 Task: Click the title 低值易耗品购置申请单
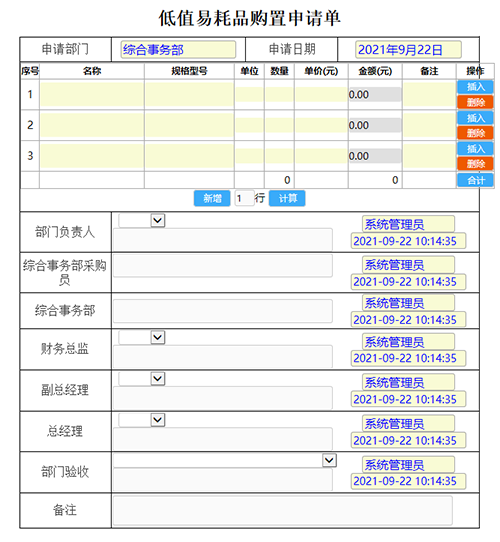click(250, 18)
